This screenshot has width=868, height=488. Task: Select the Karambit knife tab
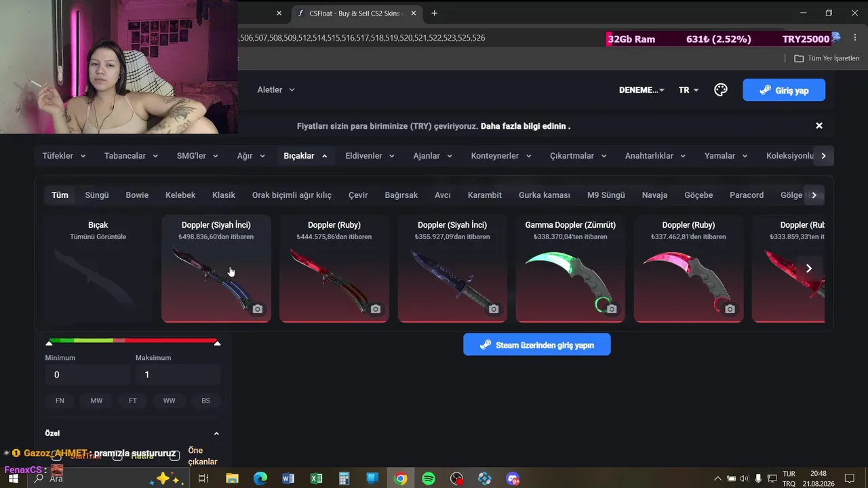click(485, 195)
